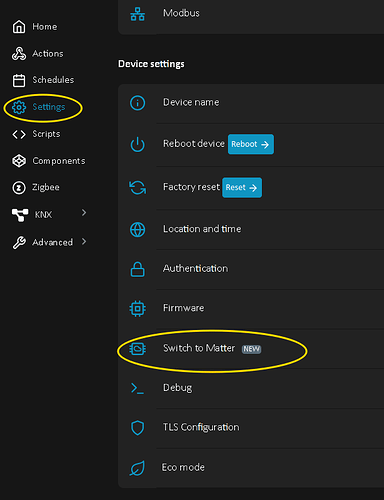Expand the KNX submenu chevron

84,213
